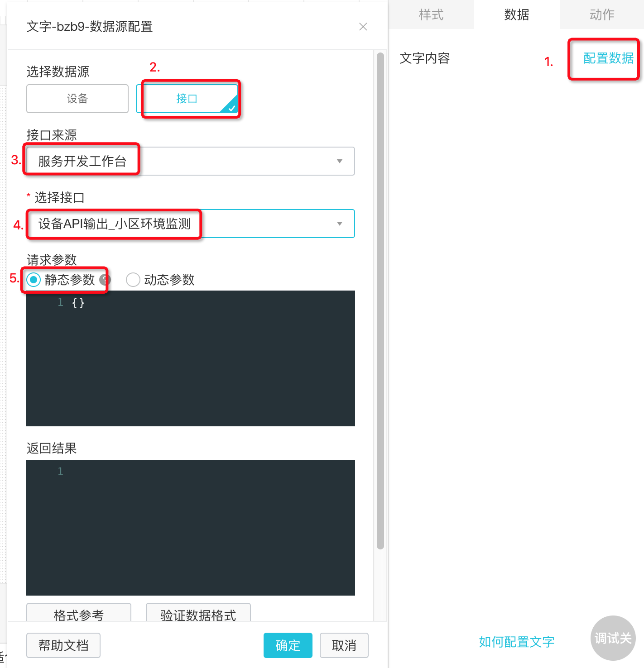Select 接口 as data source
The image size is (644, 668).
(x=187, y=99)
